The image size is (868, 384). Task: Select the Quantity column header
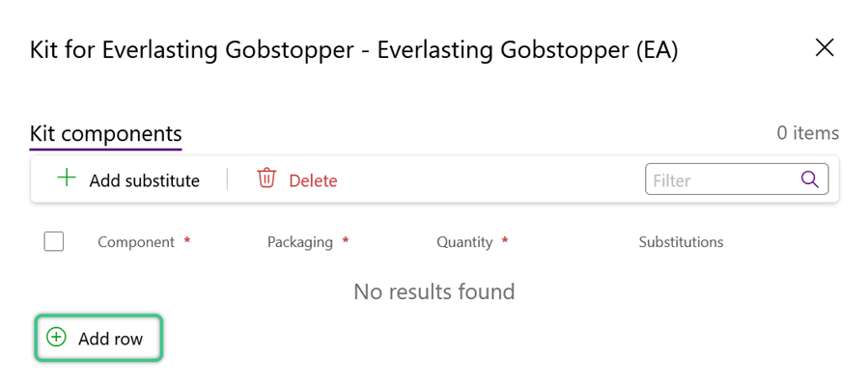[x=464, y=242]
